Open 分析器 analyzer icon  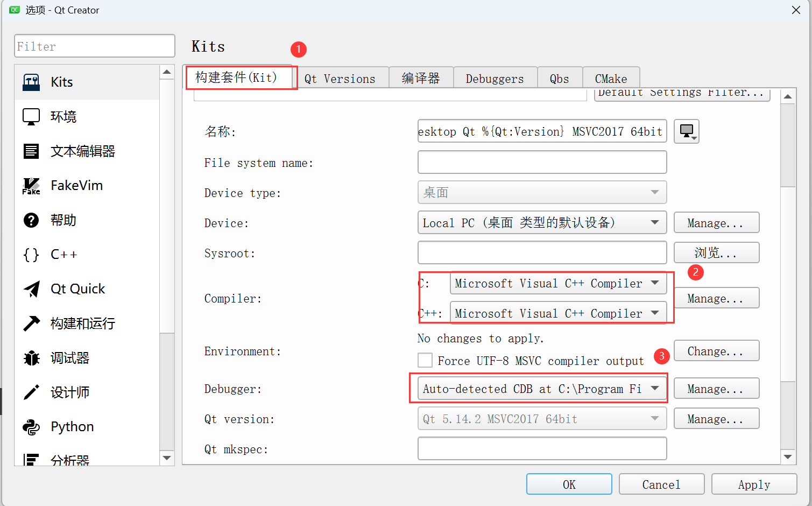point(31,459)
